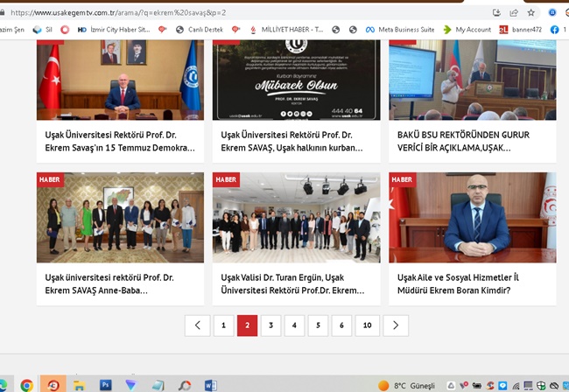569x392 pixels.
Task: Click the Mübarek Olsun greeting thumbnail
Action: 296,80
